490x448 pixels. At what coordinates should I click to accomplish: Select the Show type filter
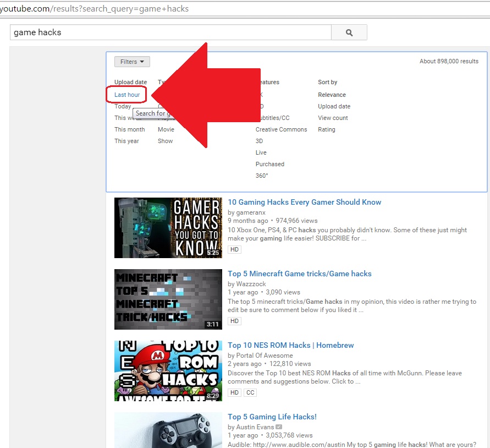(x=166, y=141)
